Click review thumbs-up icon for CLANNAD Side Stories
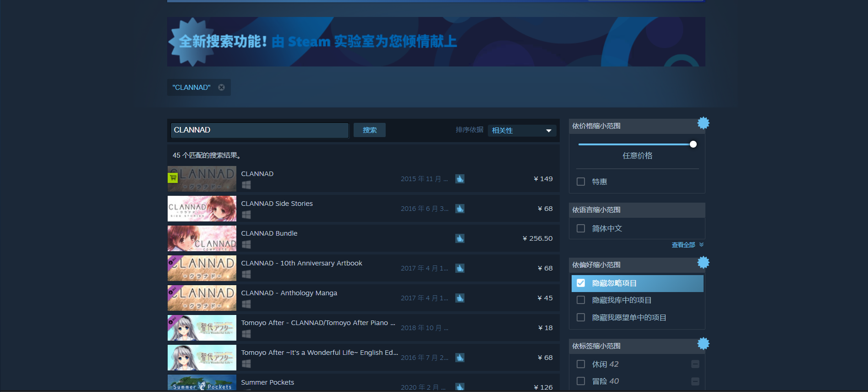 pyautogui.click(x=460, y=209)
